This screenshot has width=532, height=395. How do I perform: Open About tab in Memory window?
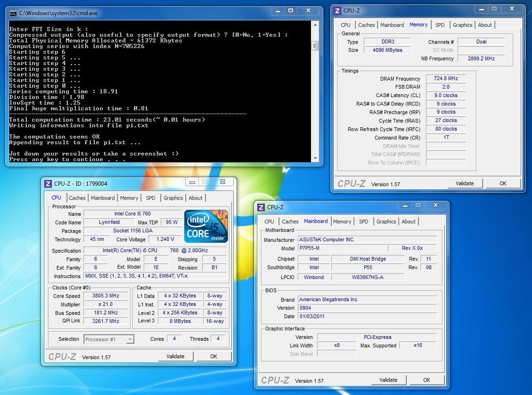(x=485, y=25)
